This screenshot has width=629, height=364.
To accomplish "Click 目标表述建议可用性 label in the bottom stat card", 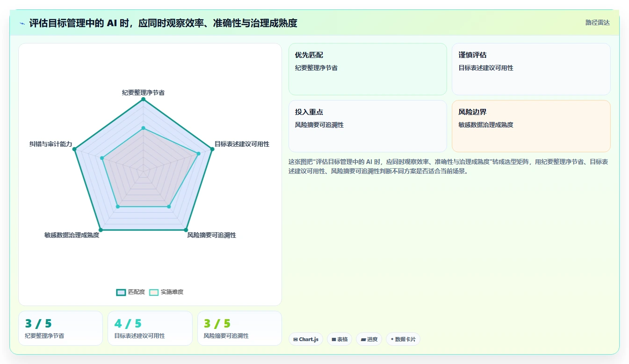I will 139,335.
